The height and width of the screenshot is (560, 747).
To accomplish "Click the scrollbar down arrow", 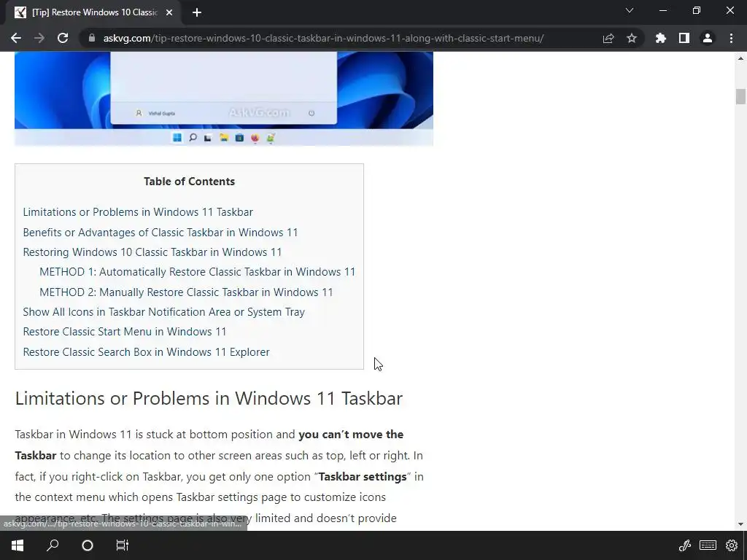I will 740,524.
